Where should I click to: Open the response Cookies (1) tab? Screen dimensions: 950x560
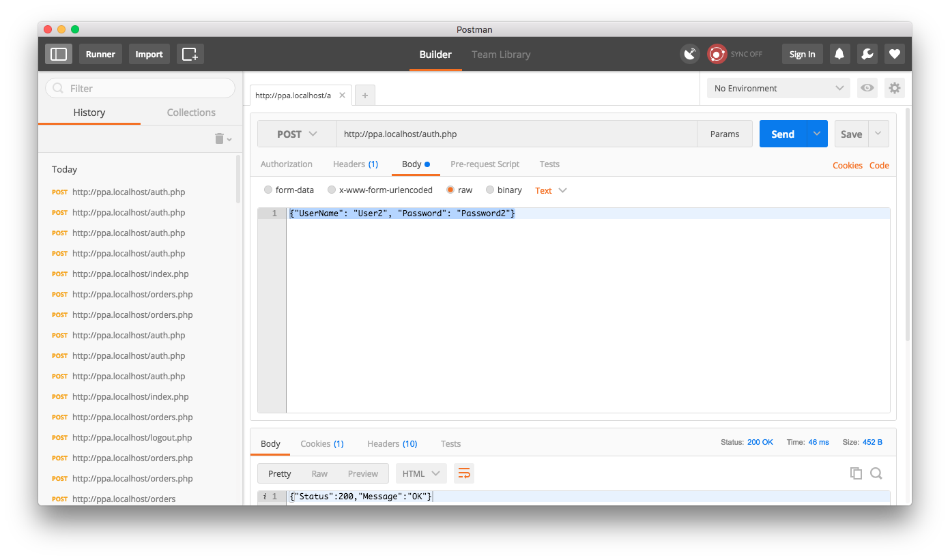coord(322,444)
